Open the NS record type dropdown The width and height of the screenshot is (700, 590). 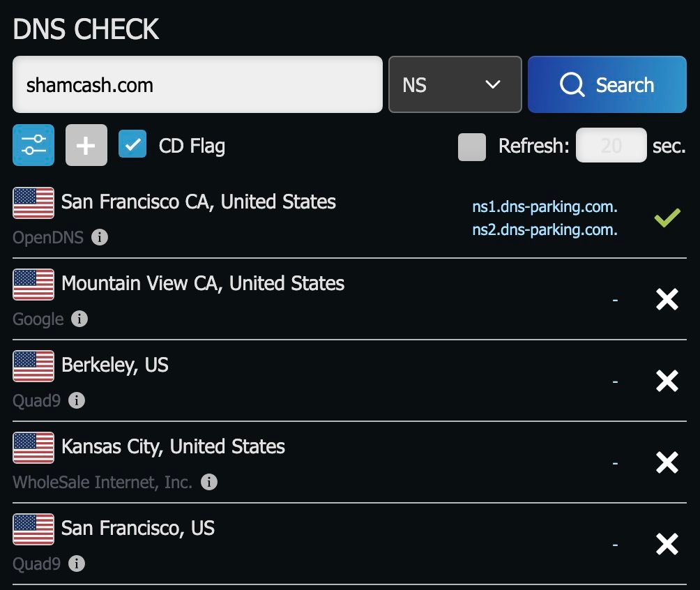tap(455, 84)
